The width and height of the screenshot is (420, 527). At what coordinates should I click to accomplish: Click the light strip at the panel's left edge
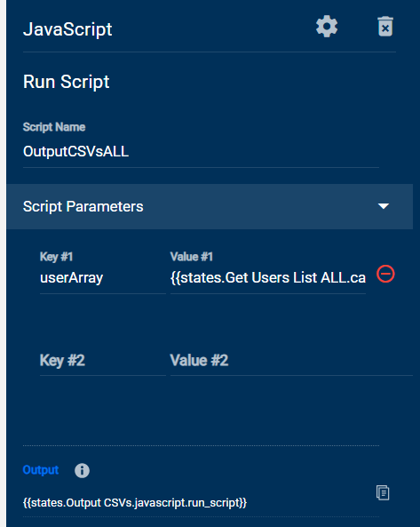pos(3,263)
